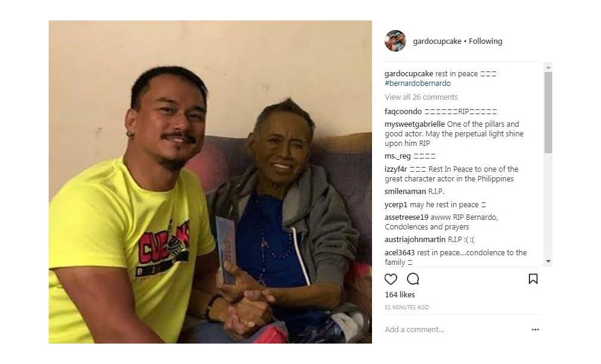Open gardocupcake username in the header
Image resolution: width=601 pixels, height=364 pixels.
437,41
